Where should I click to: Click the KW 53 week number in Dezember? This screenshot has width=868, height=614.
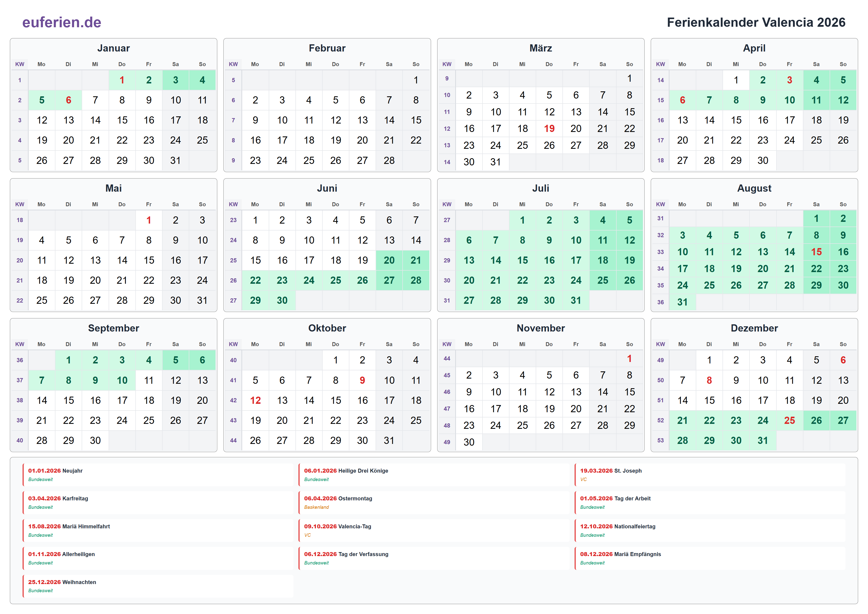(660, 440)
